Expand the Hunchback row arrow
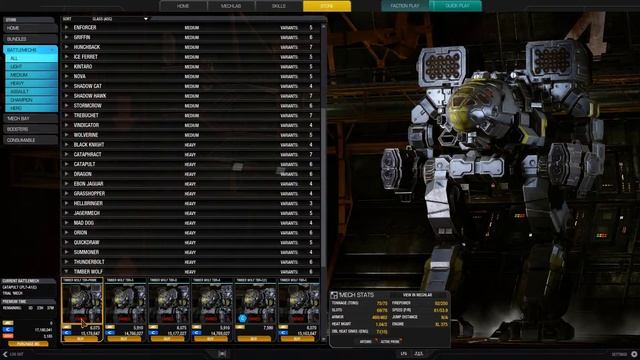Screen dimensions: 640x360 pyautogui.click(x=67, y=47)
